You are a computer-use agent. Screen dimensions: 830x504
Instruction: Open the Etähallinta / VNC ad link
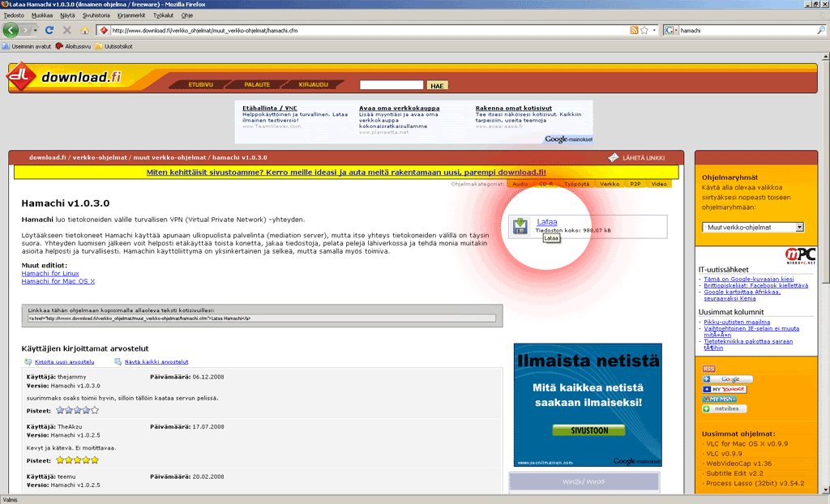point(270,108)
